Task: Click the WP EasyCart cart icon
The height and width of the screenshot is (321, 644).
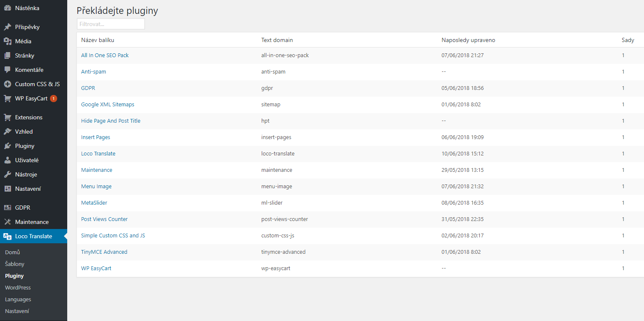Action: click(8, 98)
